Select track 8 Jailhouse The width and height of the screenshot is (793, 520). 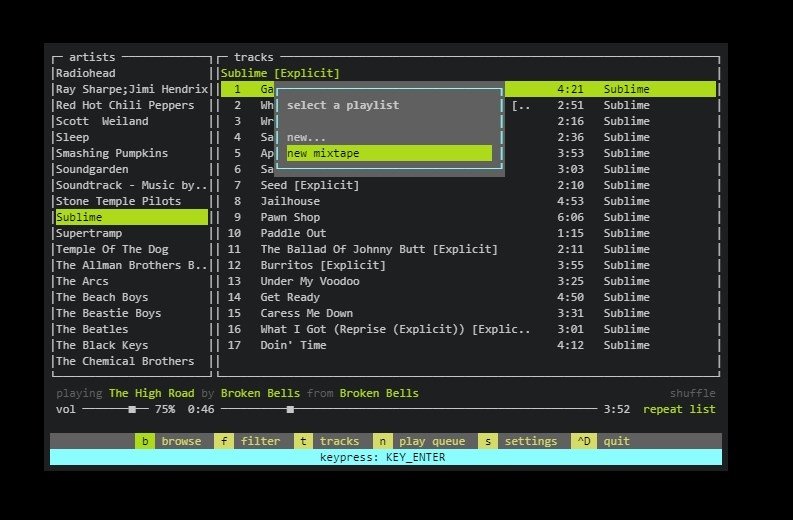click(468, 201)
